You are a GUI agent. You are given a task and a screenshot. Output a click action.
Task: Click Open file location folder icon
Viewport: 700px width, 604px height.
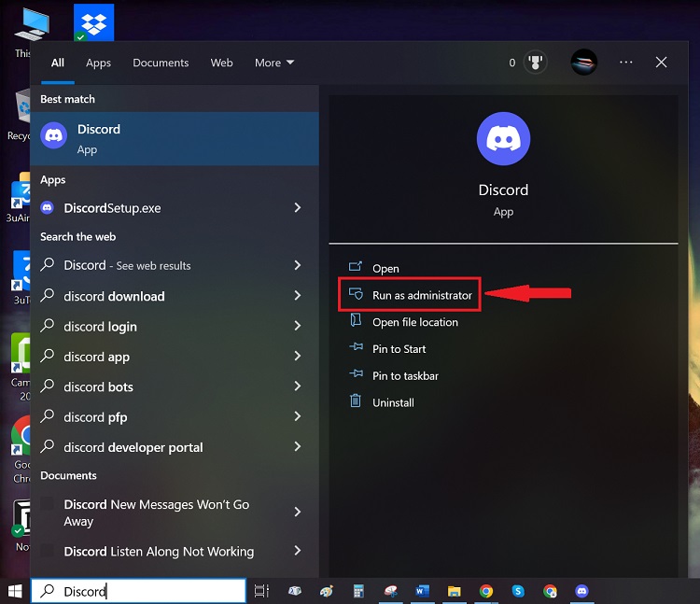point(356,320)
